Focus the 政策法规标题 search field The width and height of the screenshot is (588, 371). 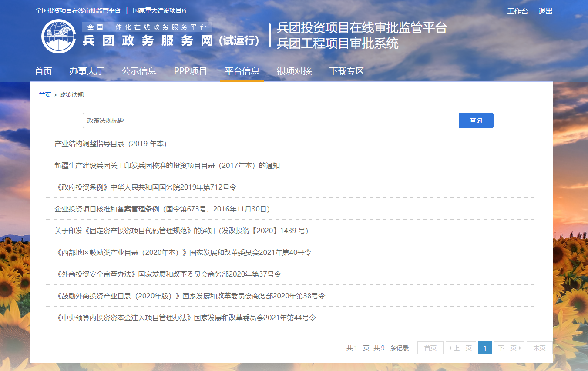(270, 120)
